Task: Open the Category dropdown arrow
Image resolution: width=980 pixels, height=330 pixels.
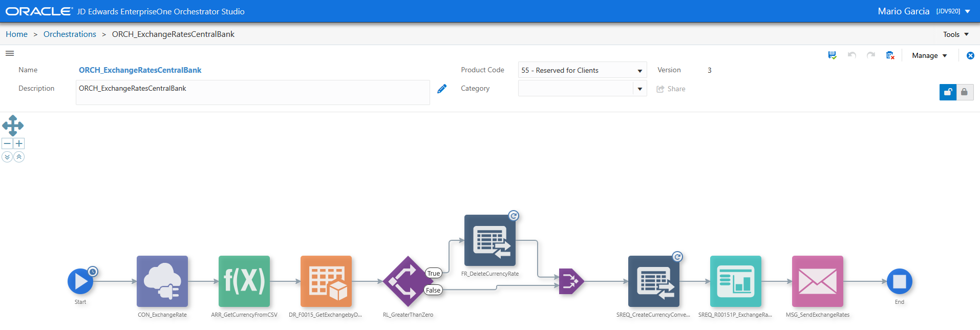Action: click(640, 89)
